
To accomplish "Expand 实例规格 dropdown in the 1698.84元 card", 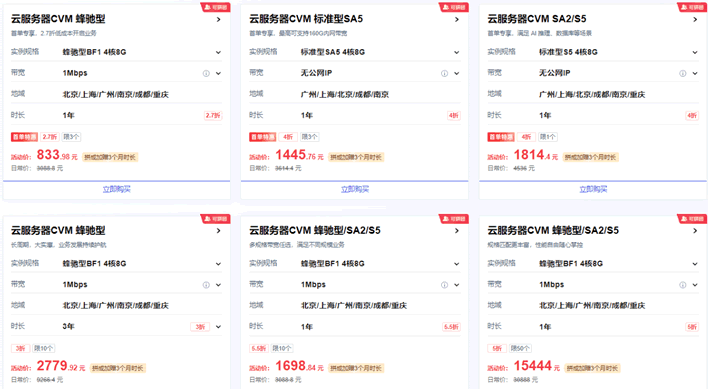I will (457, 264).
